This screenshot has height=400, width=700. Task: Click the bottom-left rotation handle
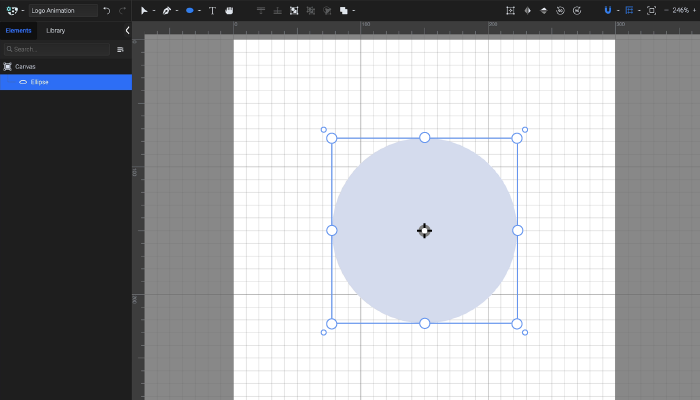point(324,332)
